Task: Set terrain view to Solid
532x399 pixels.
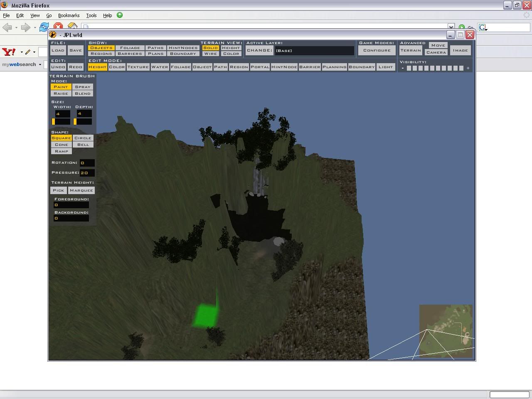Action: coord(210,48)
